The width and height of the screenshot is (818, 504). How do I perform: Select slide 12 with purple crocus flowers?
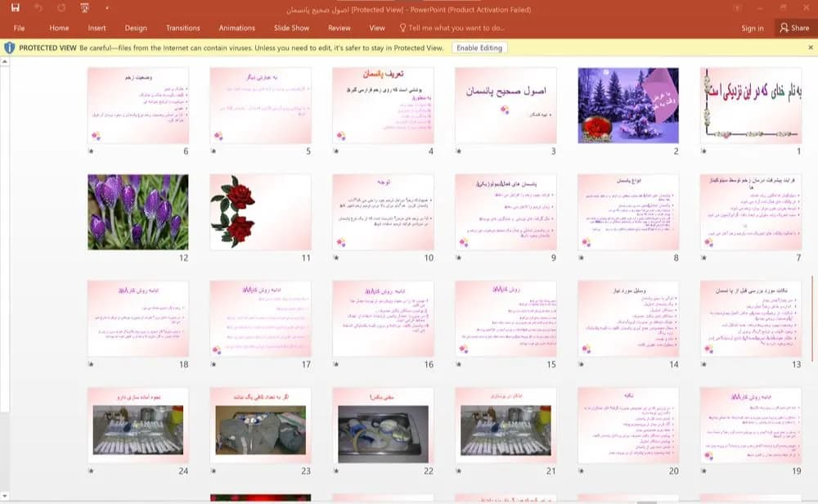click(137, 212)
